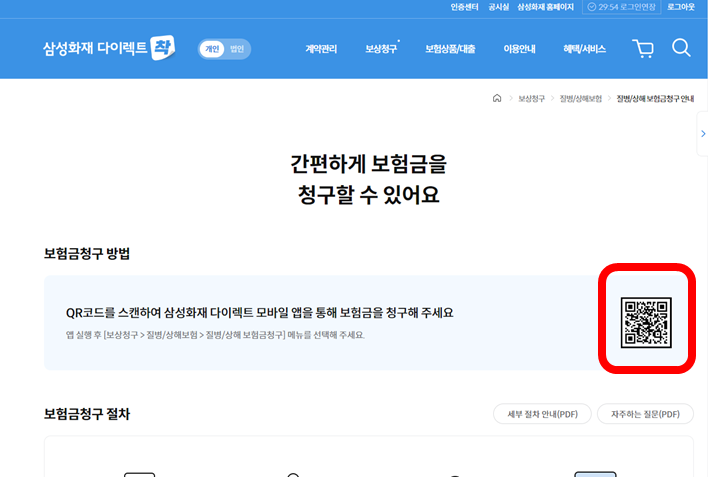The image size is (708, 477).
Task: Open the 혜택/서비스 menu
Action: coord(584,49)
